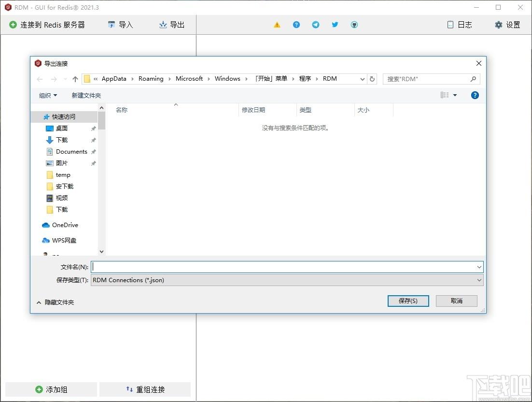
Task: Click 添加组 add group button
Action: pos(51,389)
